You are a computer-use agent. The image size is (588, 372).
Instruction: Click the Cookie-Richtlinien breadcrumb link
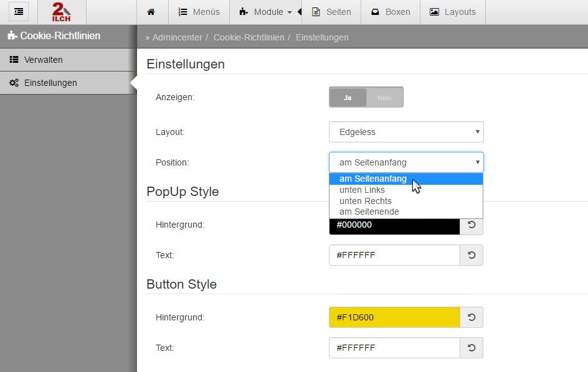[x=249, y=37]
